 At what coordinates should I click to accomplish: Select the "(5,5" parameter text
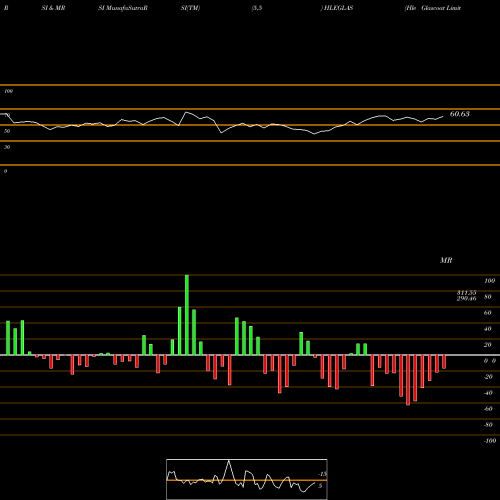(x=257, y=8)
